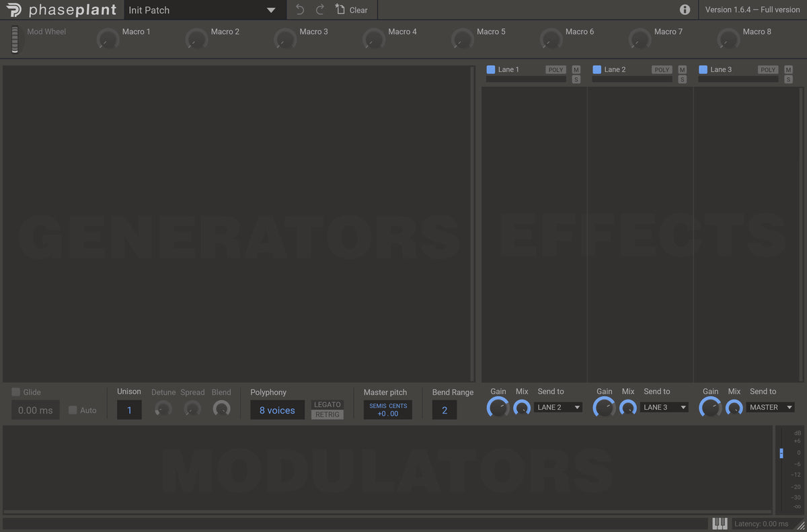Image resolution: width=807 pixels, height=532 pixels.
Task: Click the Unison voice count field
Action: (x=129, y=410)
